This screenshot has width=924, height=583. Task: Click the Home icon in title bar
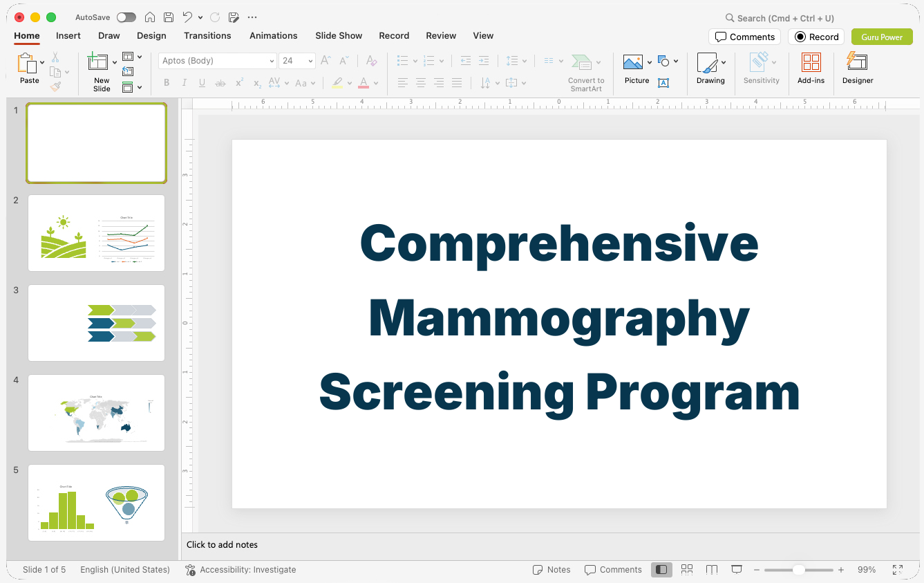[150, 17]
